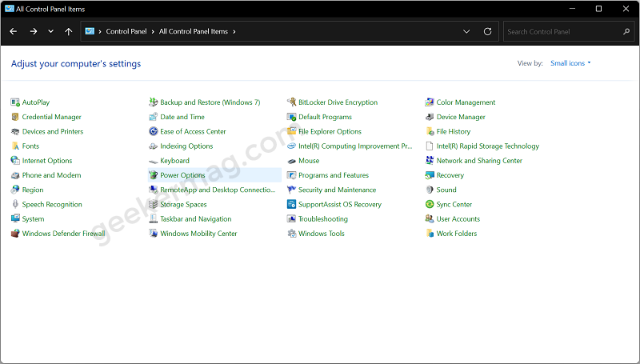Click the Devices and Printers icon

click(x=15, y=131)
